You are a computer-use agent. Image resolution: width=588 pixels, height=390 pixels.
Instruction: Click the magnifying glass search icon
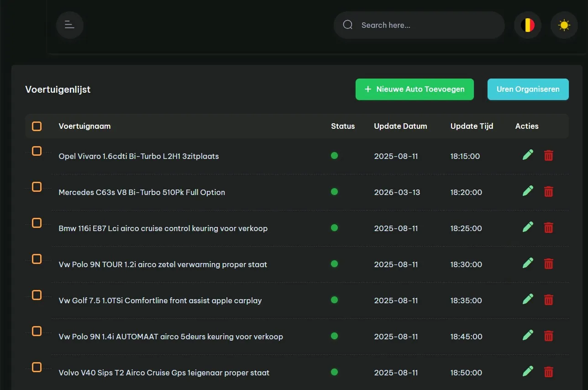348,25
